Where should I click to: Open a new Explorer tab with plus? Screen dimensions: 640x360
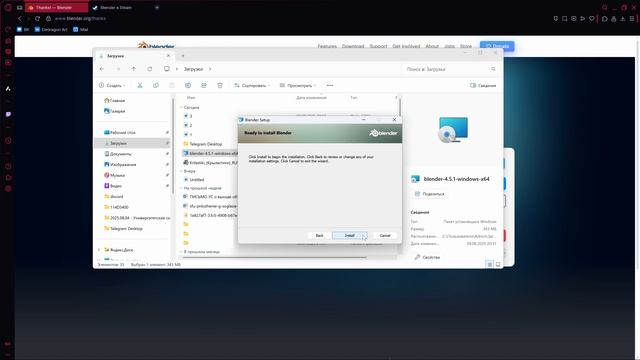click(x=183, y=56)
